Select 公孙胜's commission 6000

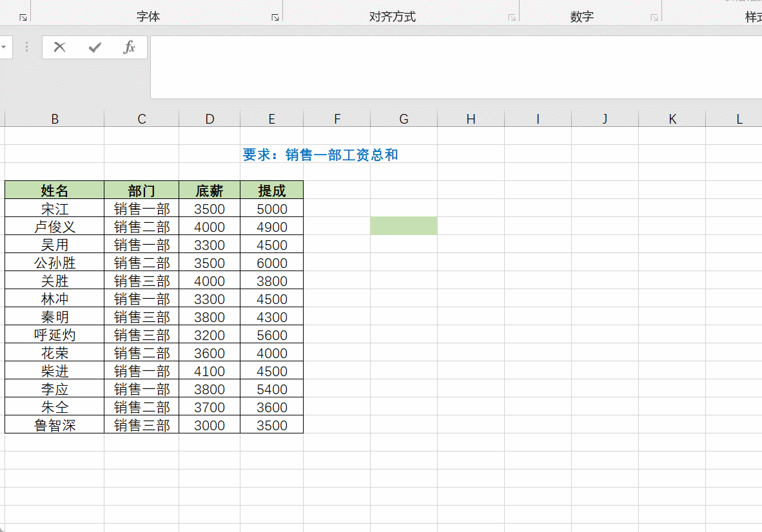(x=271, y=263)
